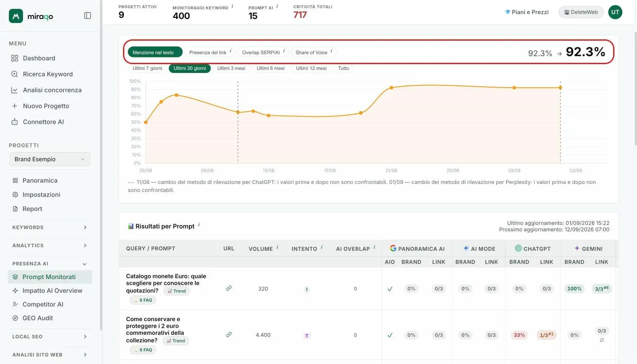Click the miraqo logo icon

pos(16,16)
